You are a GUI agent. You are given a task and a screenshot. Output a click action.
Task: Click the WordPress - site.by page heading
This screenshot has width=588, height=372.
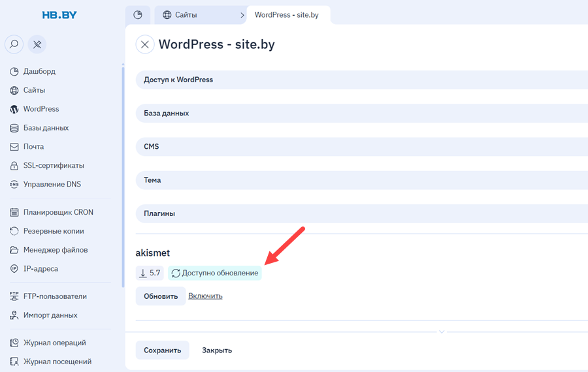tap(217, 44)
